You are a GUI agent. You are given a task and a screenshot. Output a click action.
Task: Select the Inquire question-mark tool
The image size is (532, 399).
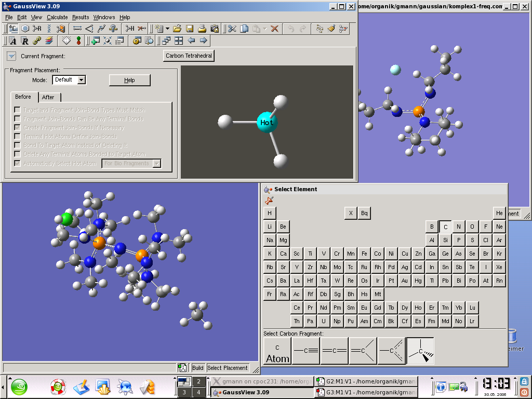click(113, 29)
